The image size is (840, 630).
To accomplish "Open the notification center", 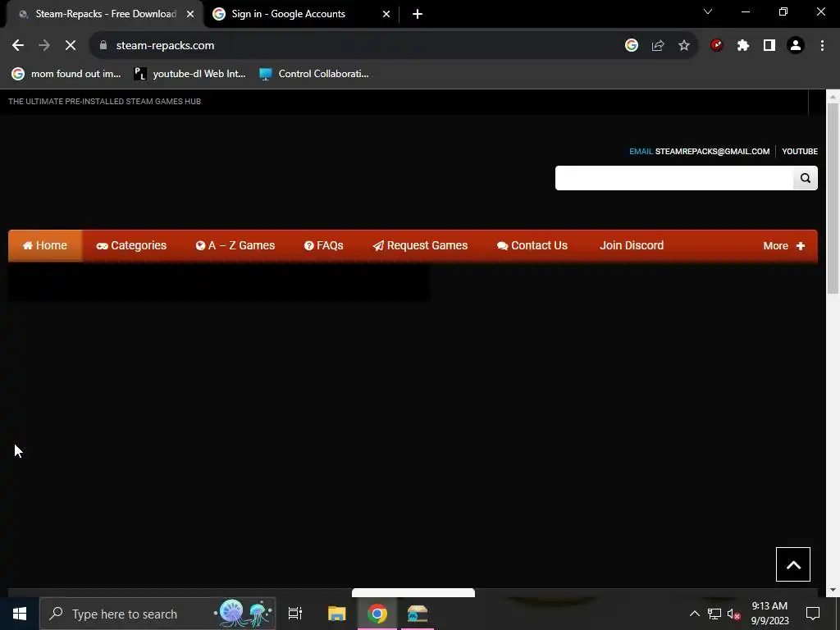I will (x=813, y=614).
